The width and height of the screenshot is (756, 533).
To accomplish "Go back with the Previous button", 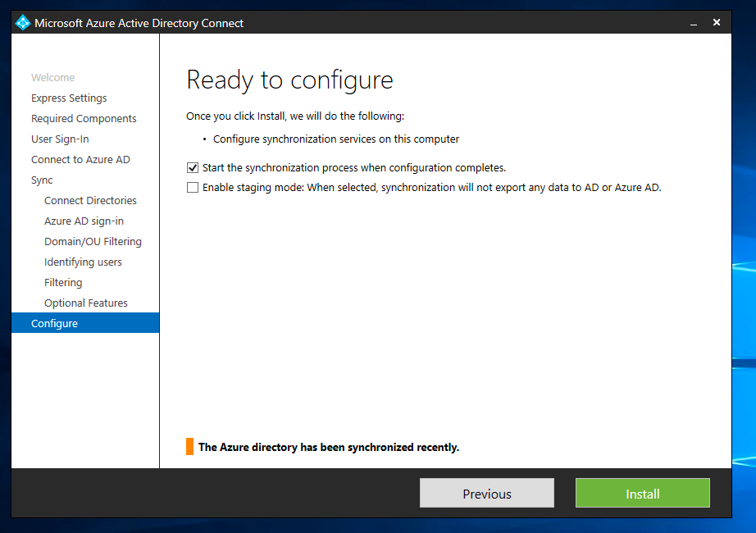I will [x=487, y=493].
